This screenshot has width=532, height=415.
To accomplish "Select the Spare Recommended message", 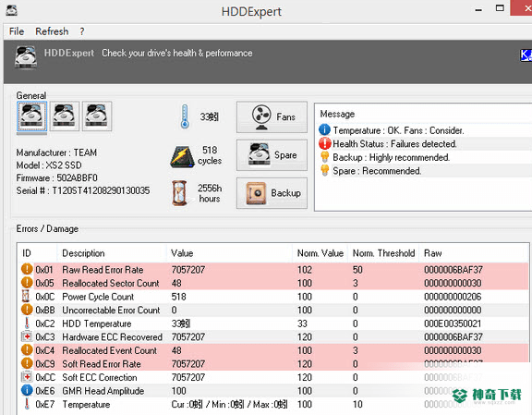I will (377, 171).
